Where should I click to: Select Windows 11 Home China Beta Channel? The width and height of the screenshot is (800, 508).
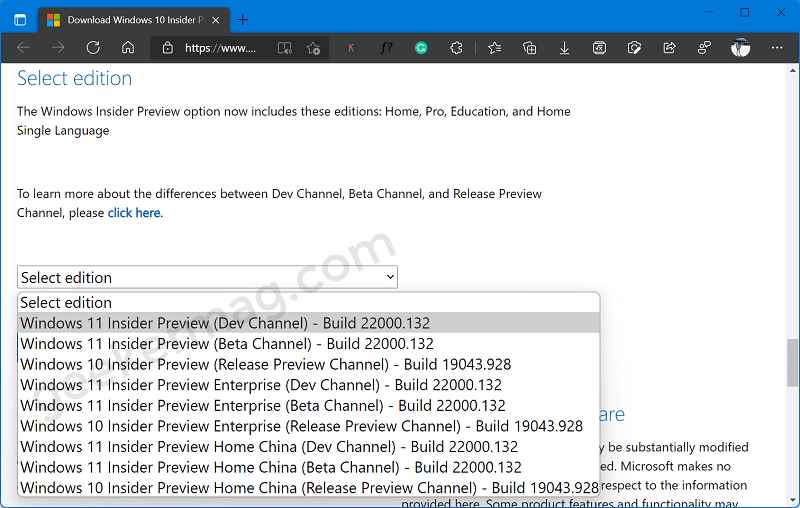(x=309, y=467)
